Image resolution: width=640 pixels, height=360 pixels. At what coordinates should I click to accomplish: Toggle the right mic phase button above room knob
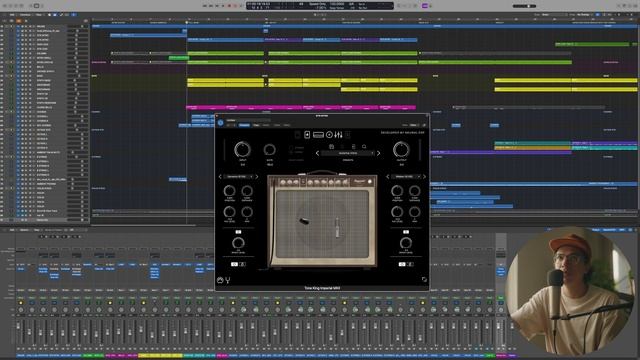406,232
